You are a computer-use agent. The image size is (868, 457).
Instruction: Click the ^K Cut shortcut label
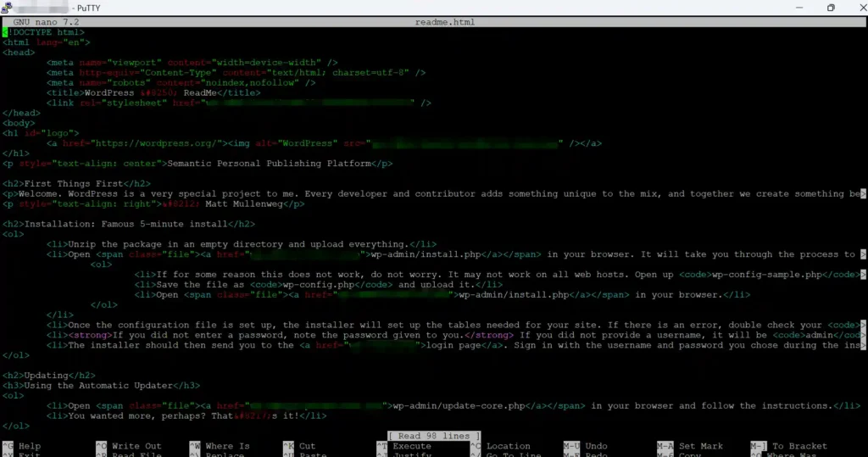(x=299, y=446)
